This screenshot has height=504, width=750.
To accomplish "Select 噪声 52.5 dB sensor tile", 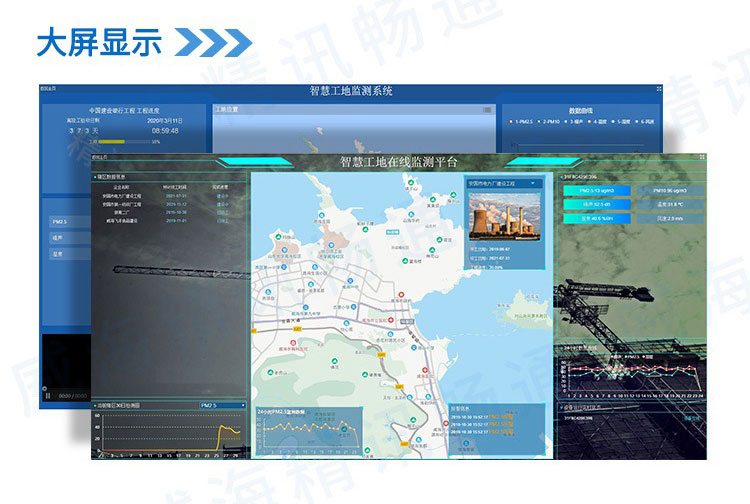I will click(x=596, y=205).
